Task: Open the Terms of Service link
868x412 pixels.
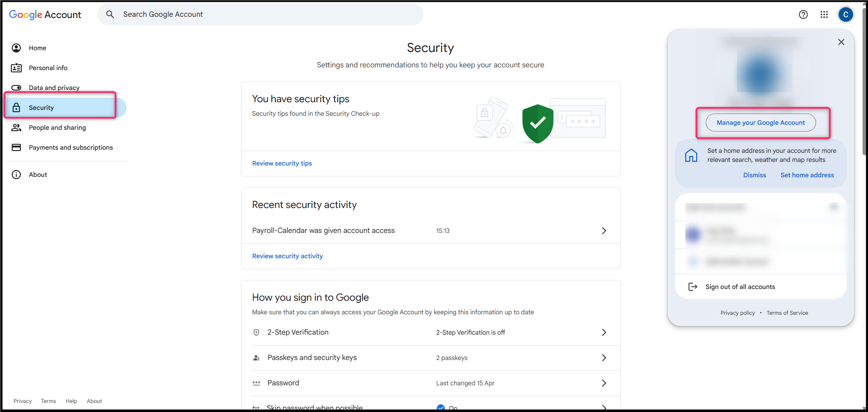Action: tap(787, 313)
